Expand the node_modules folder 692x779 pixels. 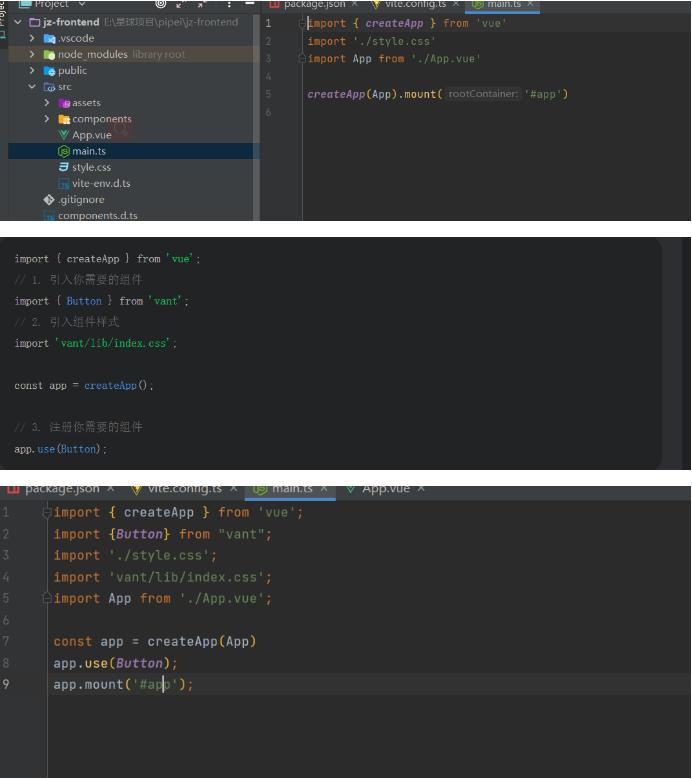click(32, 54)
